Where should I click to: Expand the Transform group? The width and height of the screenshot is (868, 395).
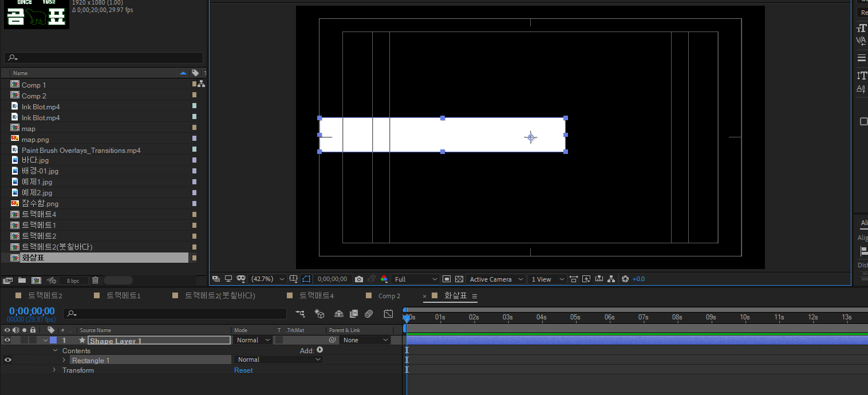(55, 370)
